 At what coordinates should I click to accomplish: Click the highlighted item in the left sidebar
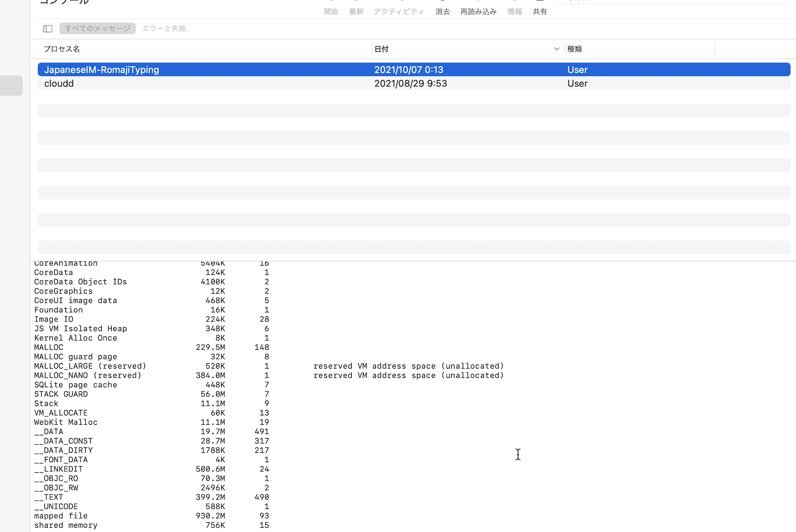[x=11, y=86]
